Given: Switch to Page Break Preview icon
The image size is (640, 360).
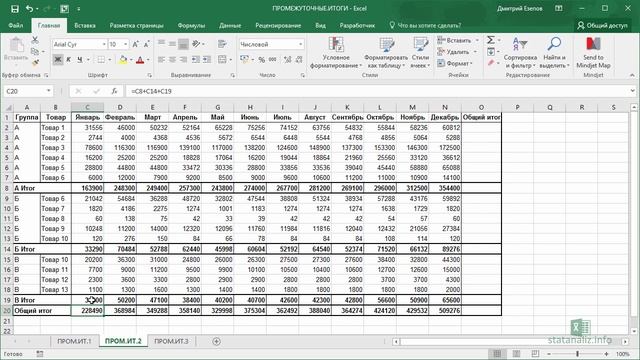Looking at the screenshot, I should [x=535, y=353].
